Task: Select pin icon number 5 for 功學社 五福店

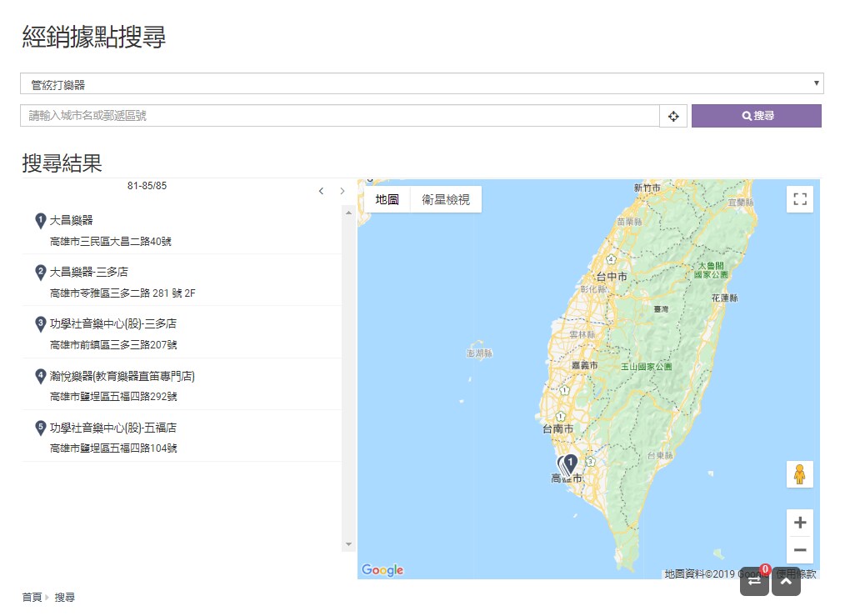Action: (40, 428)
